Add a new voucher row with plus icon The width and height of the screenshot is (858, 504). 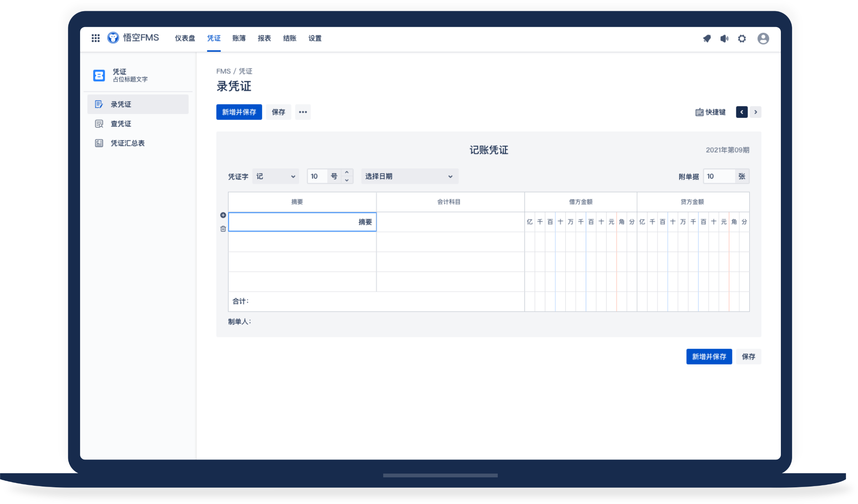(x=223, y=215)
